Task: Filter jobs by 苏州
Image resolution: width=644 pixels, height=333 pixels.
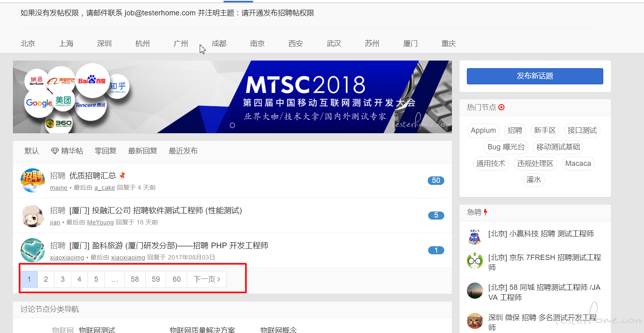Action: coord(372,44)
